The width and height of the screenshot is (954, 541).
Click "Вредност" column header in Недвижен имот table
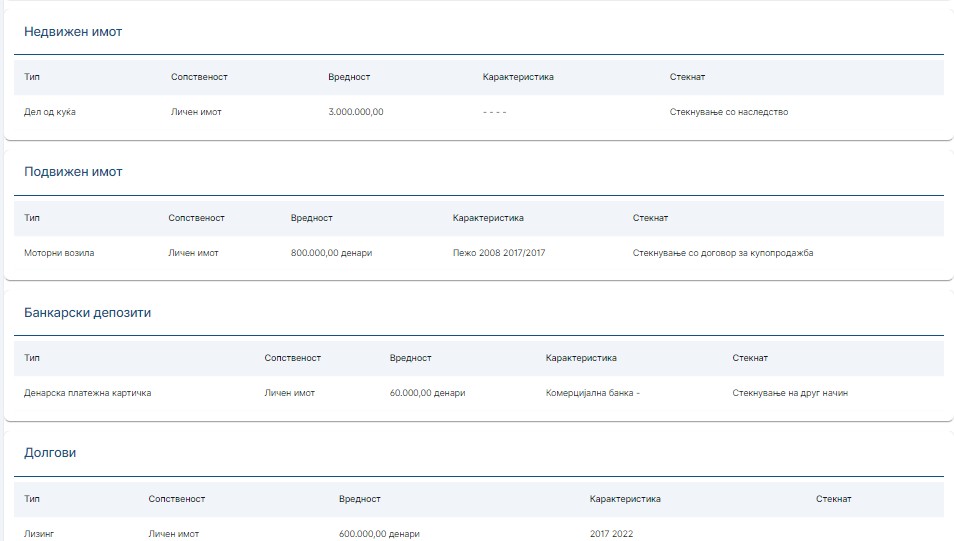tap(349, 77)
